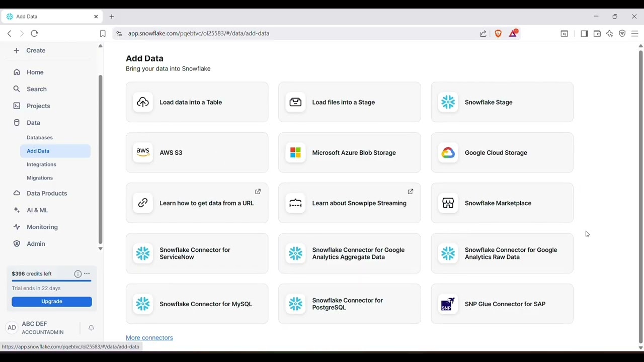
Task: Click the Microsoft Azure Blob Storage logo
Action: click(x=295, y=152)
